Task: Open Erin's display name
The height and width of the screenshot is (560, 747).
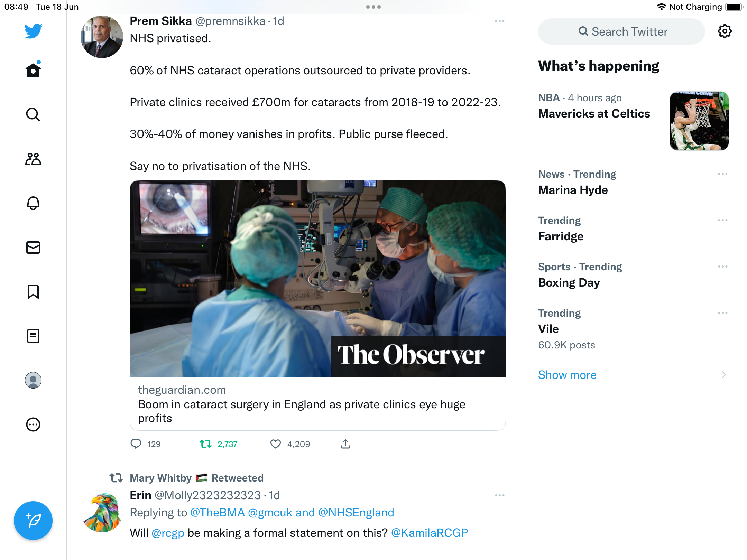Action: 140,495
